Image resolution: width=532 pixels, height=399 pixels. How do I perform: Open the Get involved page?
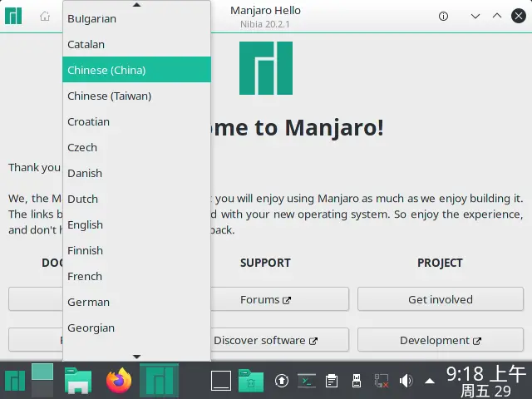pyautogui.click(x=440, y=299)
